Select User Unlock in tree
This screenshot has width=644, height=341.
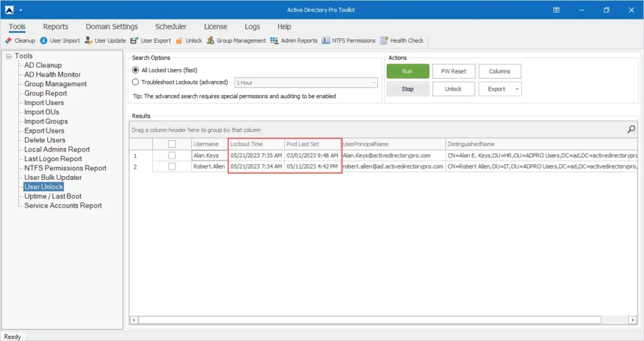(x=43, y=187)
